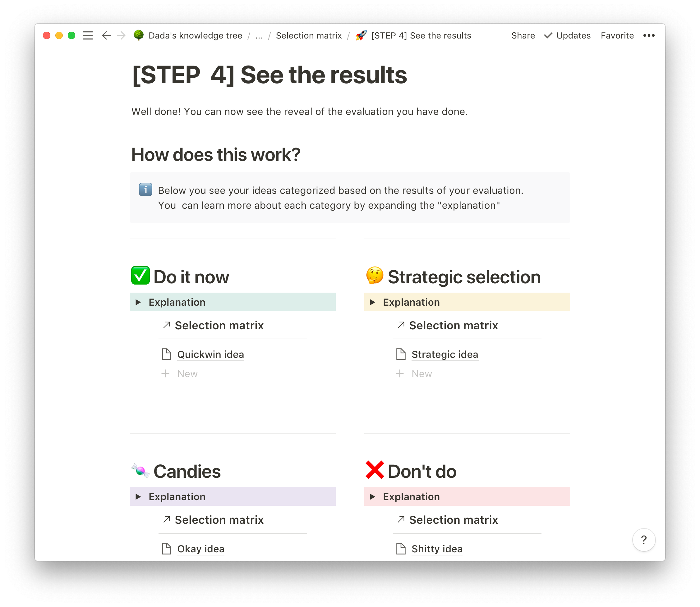Expand the Strategic selection Explanation toggle
700x607 pixels.
[373, 302]
